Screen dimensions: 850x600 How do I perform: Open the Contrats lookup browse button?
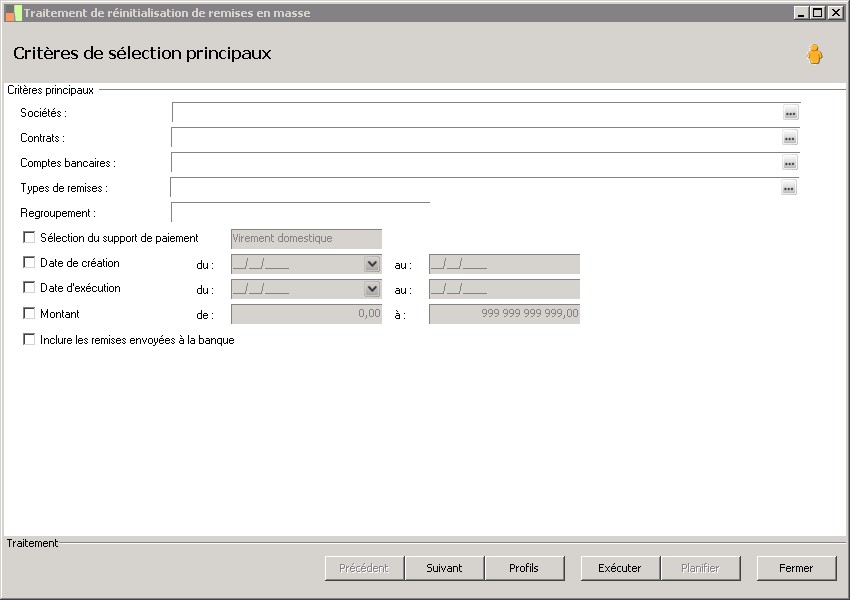pyautogui.click(x=790, y=139)
